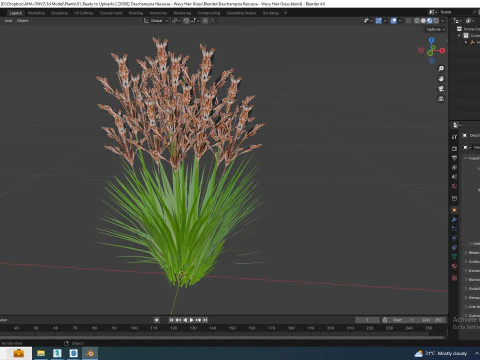Viewport: 480px width, 360px height.
Task: Switch to the Geometry Nodes workspace tab
Action: (241, 13)
